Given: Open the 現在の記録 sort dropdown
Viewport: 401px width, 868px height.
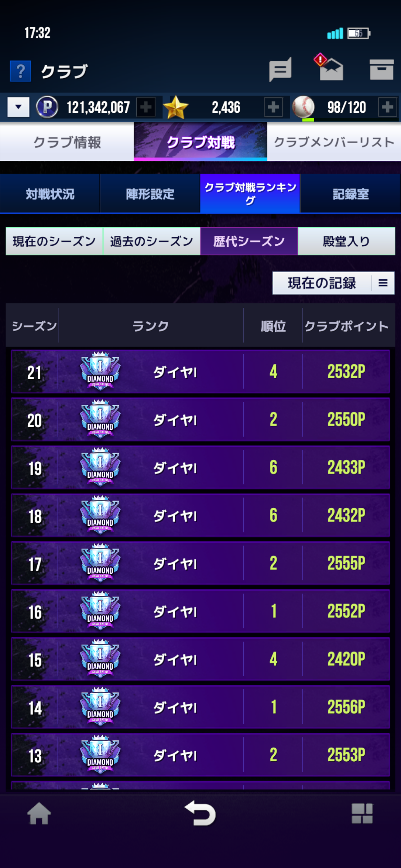Looking at the screenshot, I should [333, 283].
